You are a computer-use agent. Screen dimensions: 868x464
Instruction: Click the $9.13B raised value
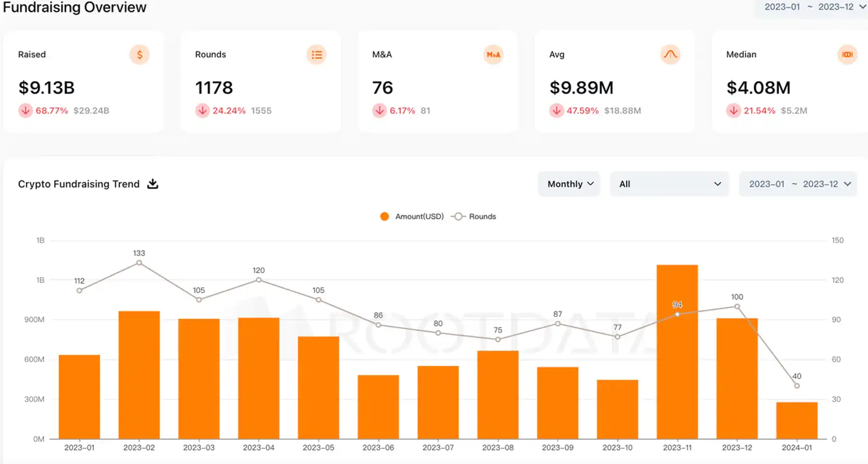click(x=46, y=88)
